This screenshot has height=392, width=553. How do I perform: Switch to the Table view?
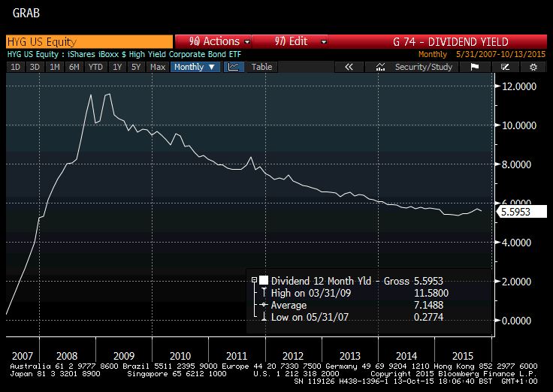261,67
